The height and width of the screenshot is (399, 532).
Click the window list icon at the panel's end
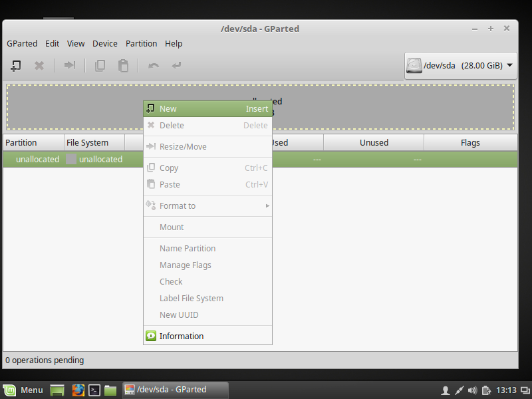coord(525,390)
